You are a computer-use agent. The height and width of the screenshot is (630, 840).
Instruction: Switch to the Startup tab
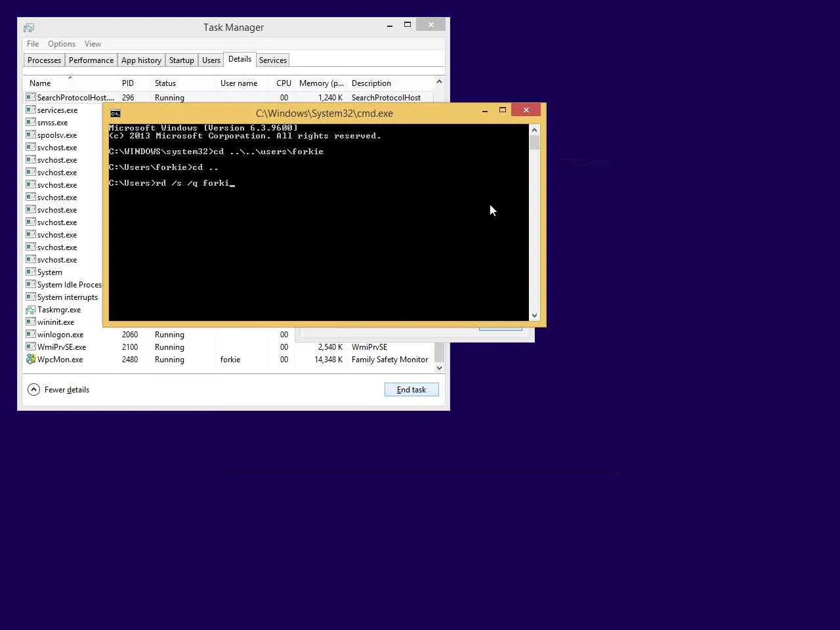(182, 60)
